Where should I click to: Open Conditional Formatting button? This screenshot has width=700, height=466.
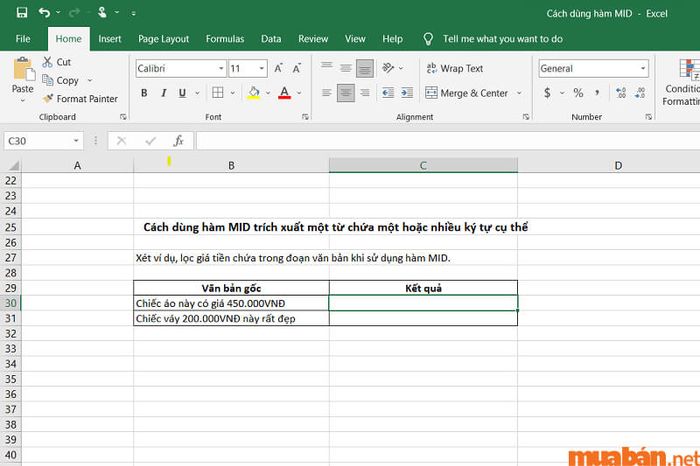pyautogui.click(x=681, y=83)
